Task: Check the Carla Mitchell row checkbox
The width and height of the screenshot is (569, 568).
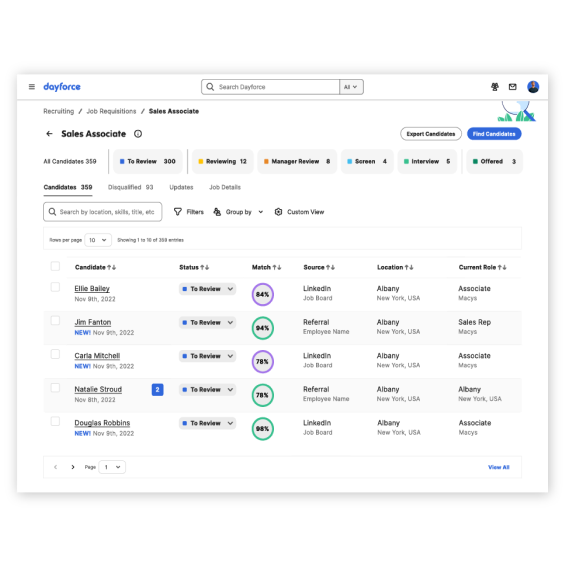Action: click(x=55, y=354)
